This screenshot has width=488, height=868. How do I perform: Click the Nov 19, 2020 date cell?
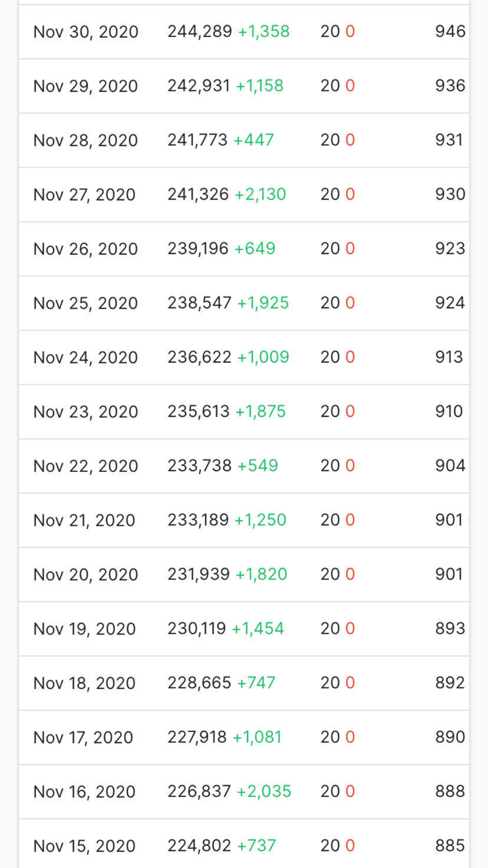[x=85, y=628]
